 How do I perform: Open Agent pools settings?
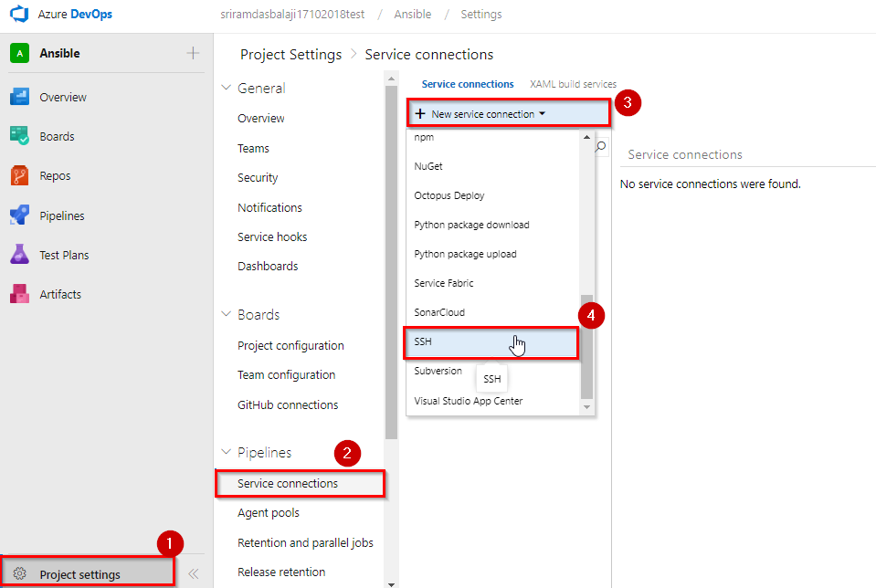pos(269,512)
